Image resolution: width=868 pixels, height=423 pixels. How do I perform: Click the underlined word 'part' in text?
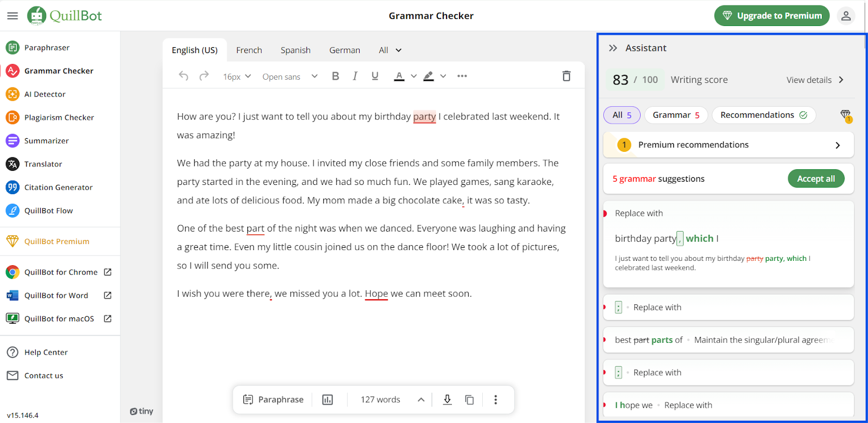point(256,228)
